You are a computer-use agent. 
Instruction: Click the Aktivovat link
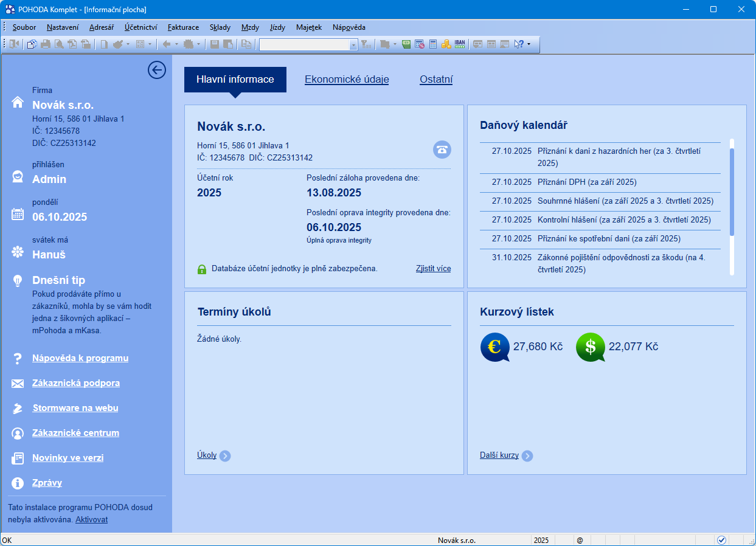tap(91, 520)
